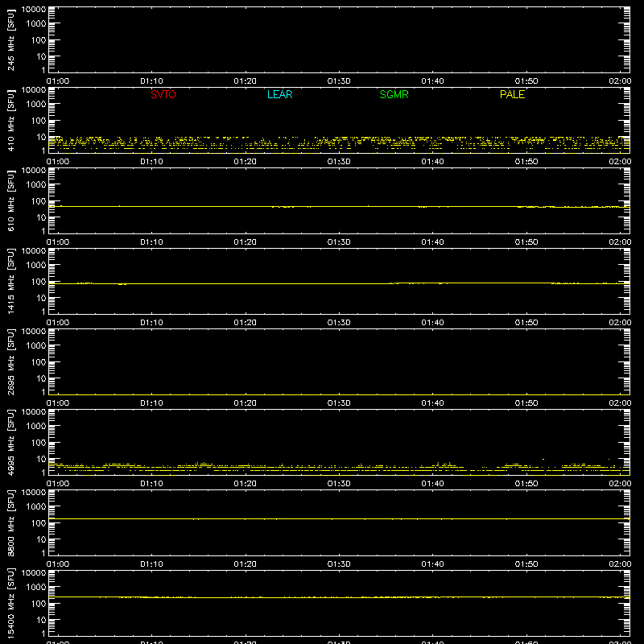Click 01:00 time label below 610 MHz panel

[58, 242]
